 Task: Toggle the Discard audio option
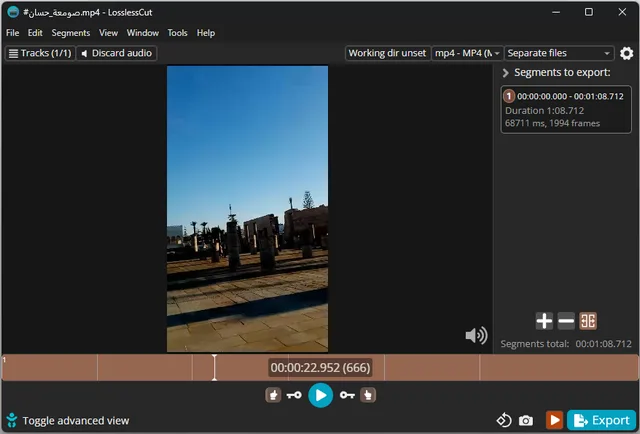point(117,54)
